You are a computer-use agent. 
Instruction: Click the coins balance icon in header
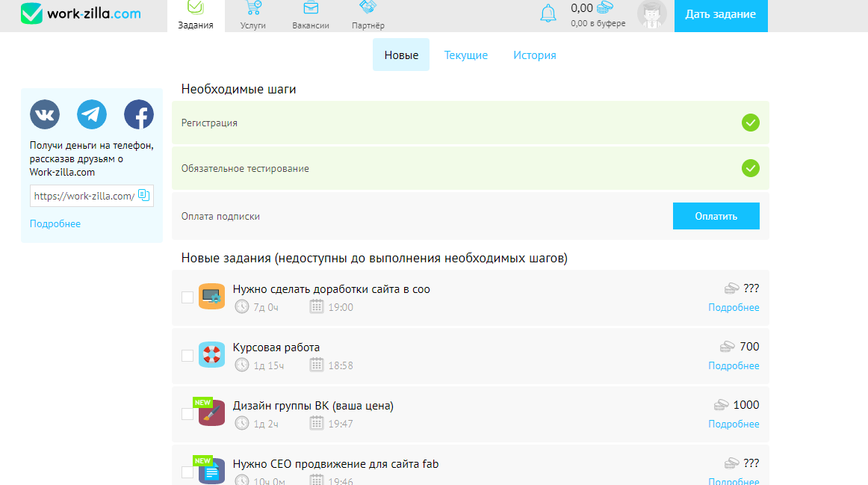[x=605, y=7]
